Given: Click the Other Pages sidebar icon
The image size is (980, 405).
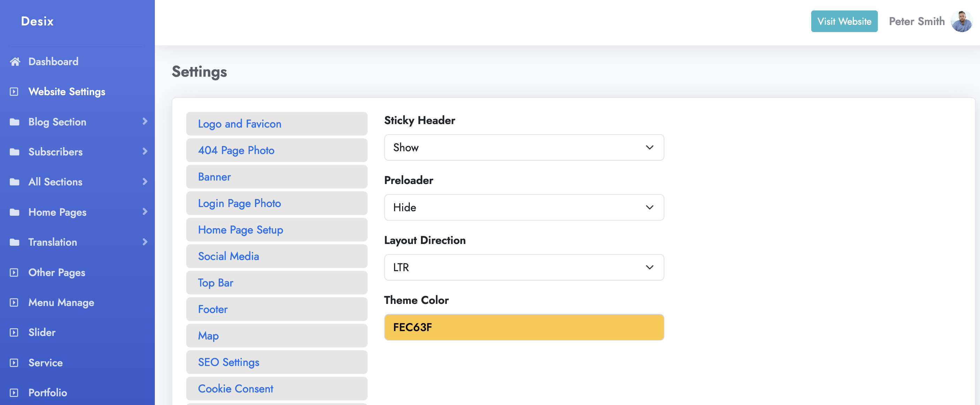Looking at the screenshot, I should [x=14, y=273].
